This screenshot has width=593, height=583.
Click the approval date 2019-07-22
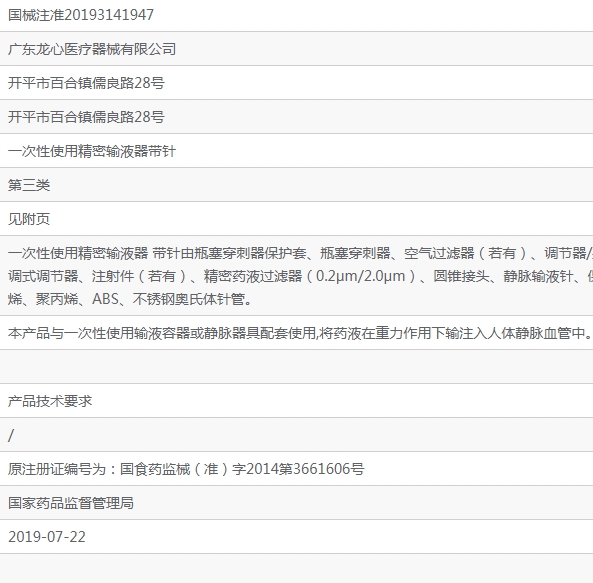(x=47, y=537)
